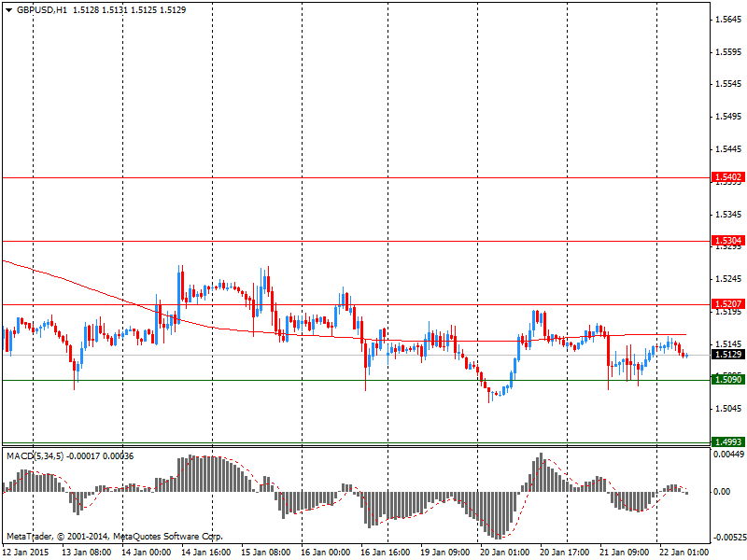Click the 20 Jan 01:00 time label
The width and height of the screenshot is (747, 560).
505,553
